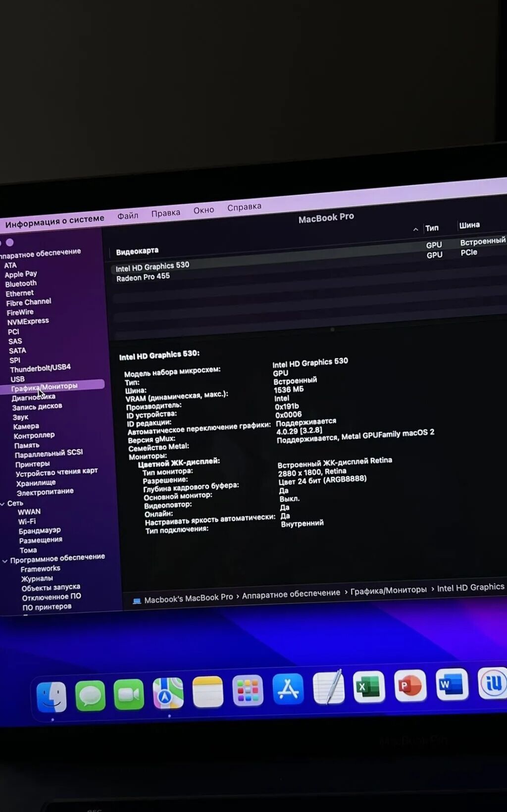507x812 pixels.
Task: Open the Окно menu
Action: [203, 210]
